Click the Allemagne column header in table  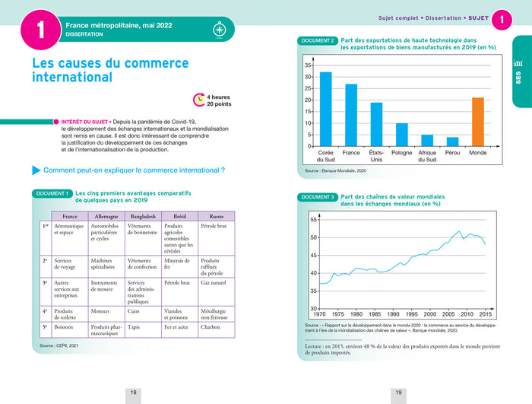(x=106, y=216)
